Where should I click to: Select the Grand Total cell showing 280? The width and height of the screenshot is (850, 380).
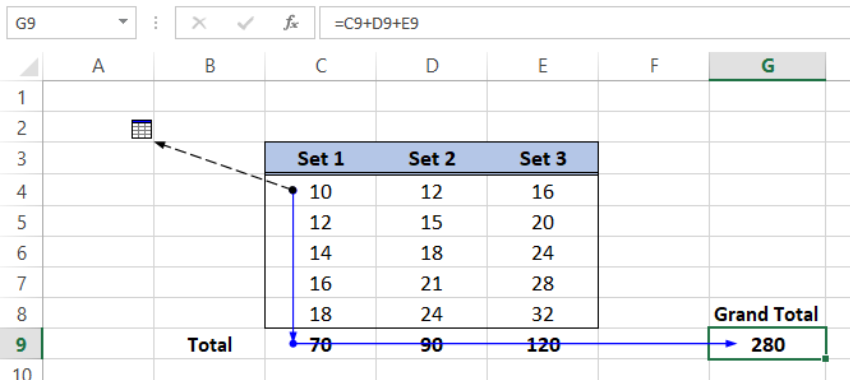point(767,344)
